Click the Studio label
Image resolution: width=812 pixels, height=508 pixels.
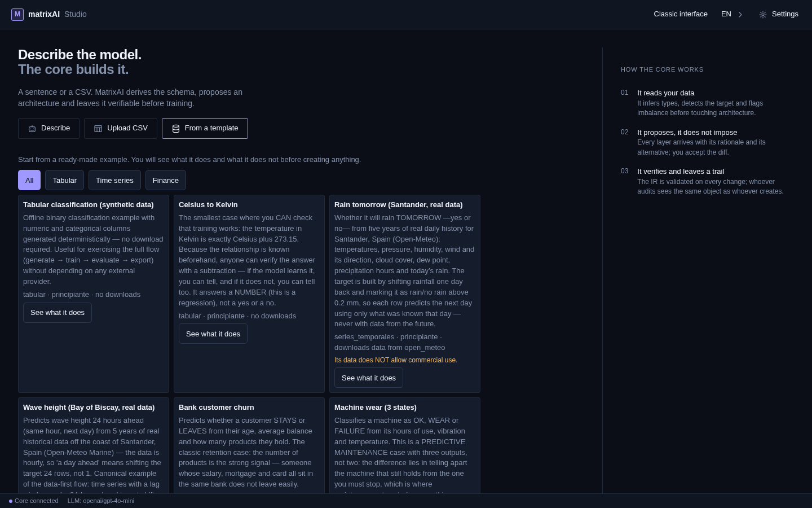click(76, 14)
